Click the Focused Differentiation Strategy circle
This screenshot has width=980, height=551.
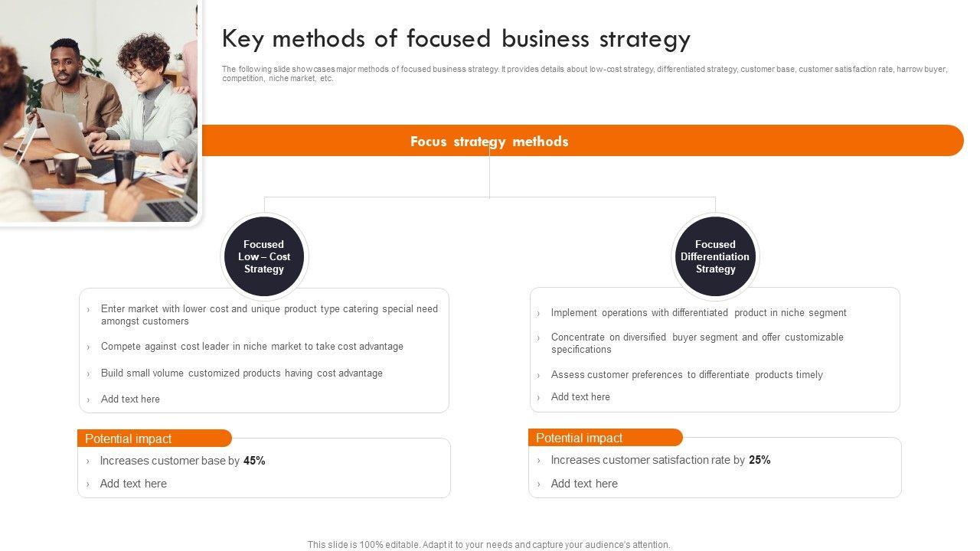coord(715,256)
